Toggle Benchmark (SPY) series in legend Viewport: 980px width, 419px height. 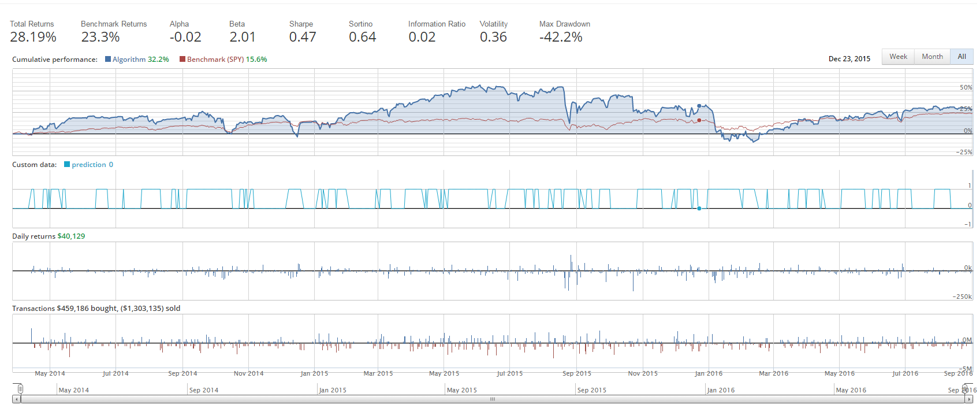coord(223,60)
